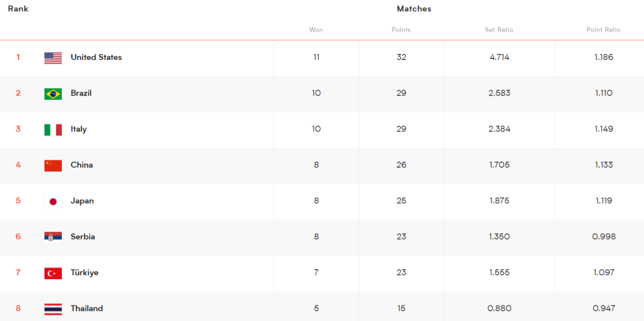Click the Thailand flag icon
Image resolution: width=644 pixels, height=321 pixels.
coord(53,309)
